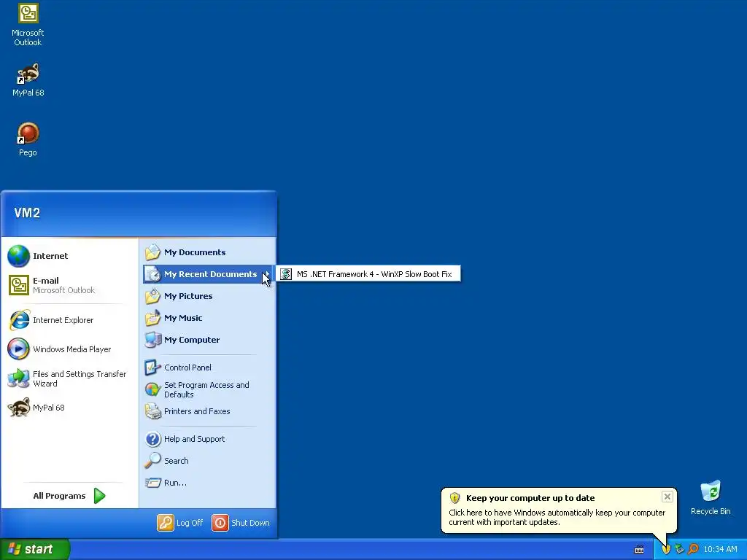The height and width of the screenshot is (560, 747).
Task: Click the VM2 user name header
Action: tap(27, 212)
